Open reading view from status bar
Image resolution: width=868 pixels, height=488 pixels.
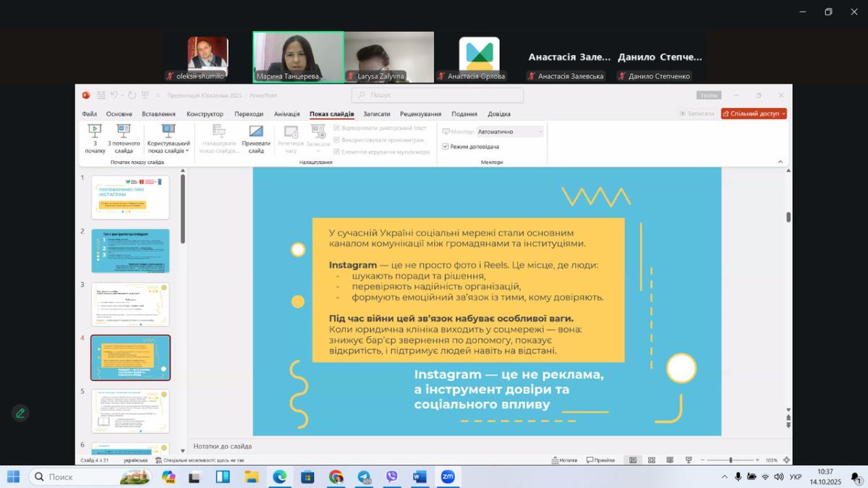click(671, 460)
